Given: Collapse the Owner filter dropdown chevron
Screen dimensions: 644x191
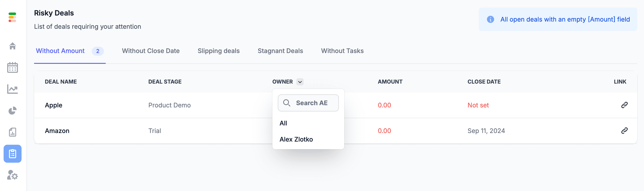Looking at the screenshot, I should 300,82.
